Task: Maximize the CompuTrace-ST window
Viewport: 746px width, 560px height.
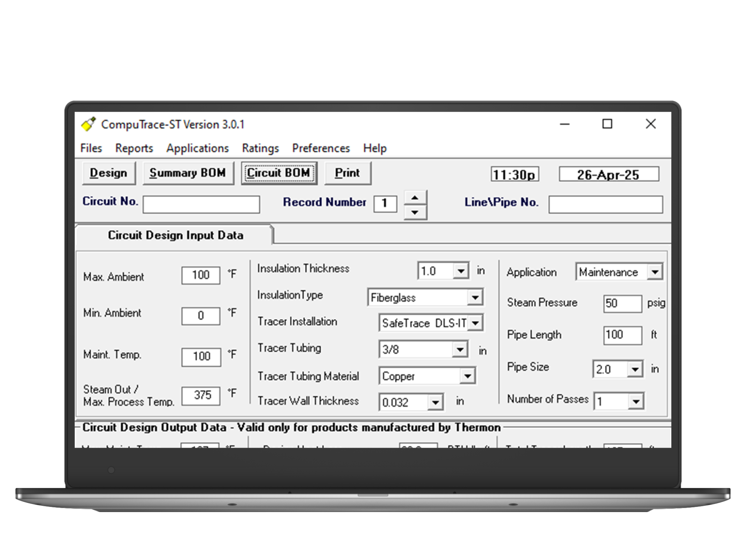Action: [x=607, y=124]
